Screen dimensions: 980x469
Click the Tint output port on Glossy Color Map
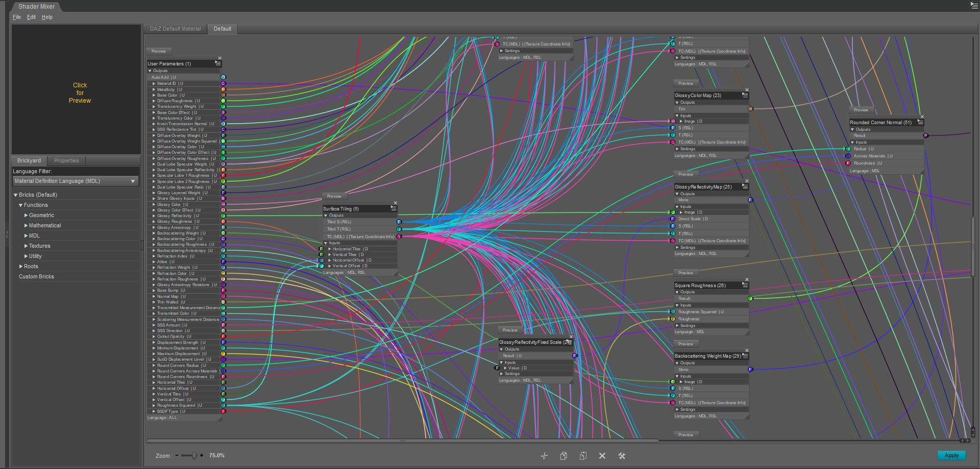click(x=750, y=109)
